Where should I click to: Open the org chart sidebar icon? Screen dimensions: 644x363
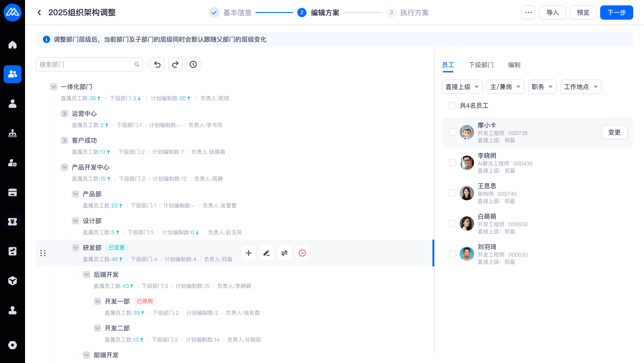(13, 133)
